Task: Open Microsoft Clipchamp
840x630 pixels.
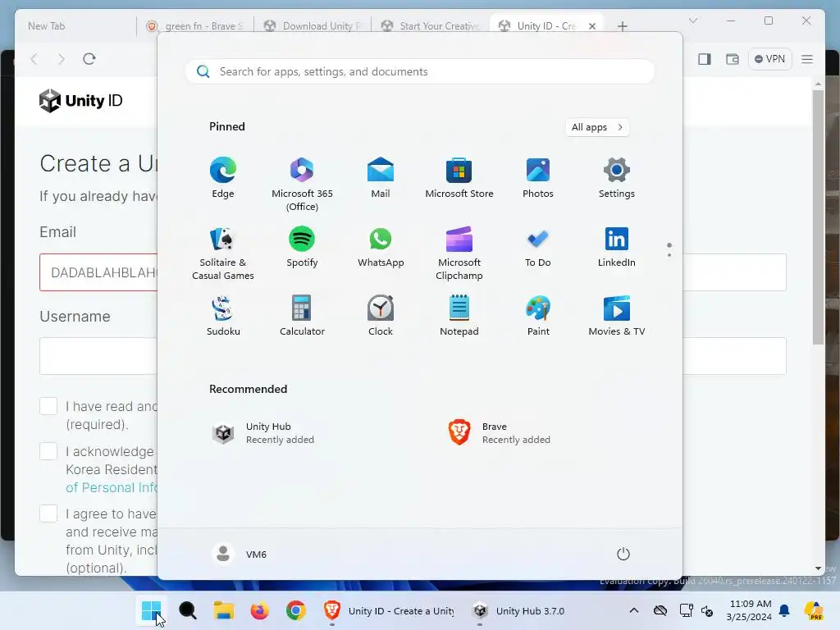Action: (459, 253)
